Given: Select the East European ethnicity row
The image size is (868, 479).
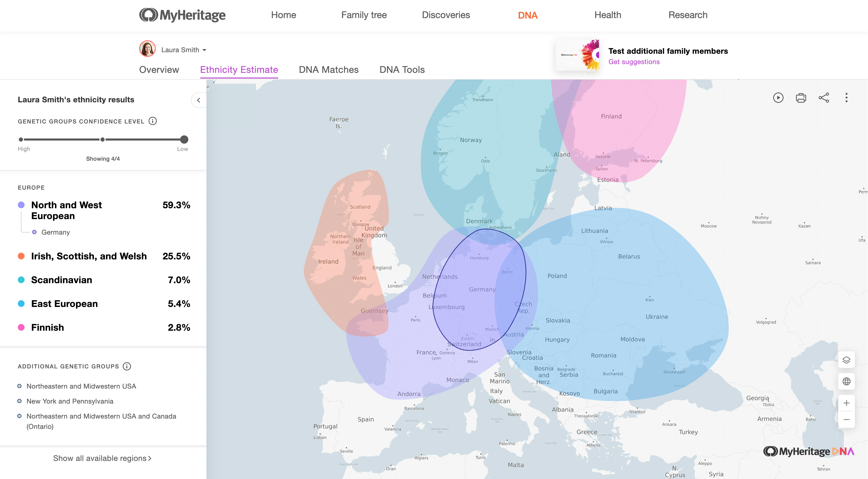Looking at the screenshot, I should (x=104, y=304).
